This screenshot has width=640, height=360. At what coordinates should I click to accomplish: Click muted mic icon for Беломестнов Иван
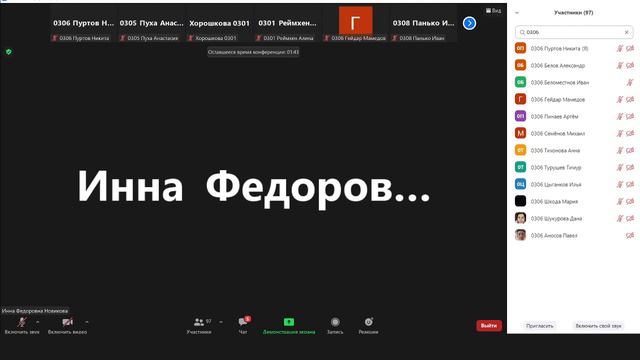point(630,82)
